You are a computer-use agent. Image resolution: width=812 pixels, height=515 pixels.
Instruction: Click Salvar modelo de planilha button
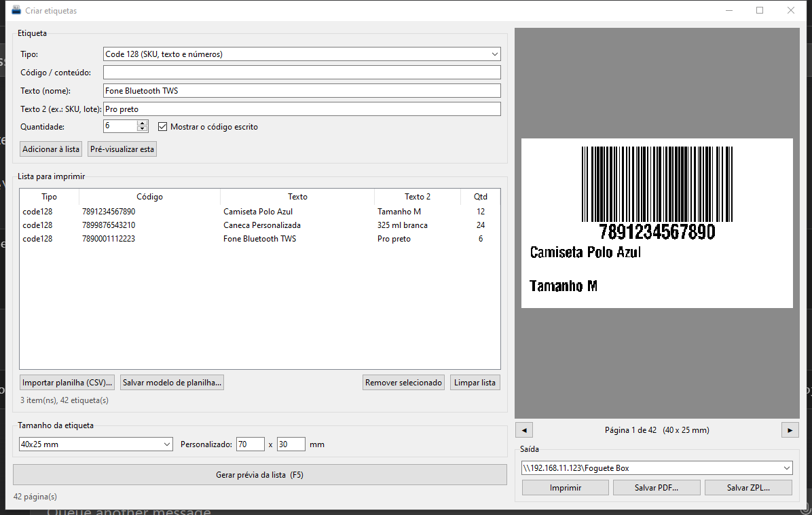click(x=172, y=383)
